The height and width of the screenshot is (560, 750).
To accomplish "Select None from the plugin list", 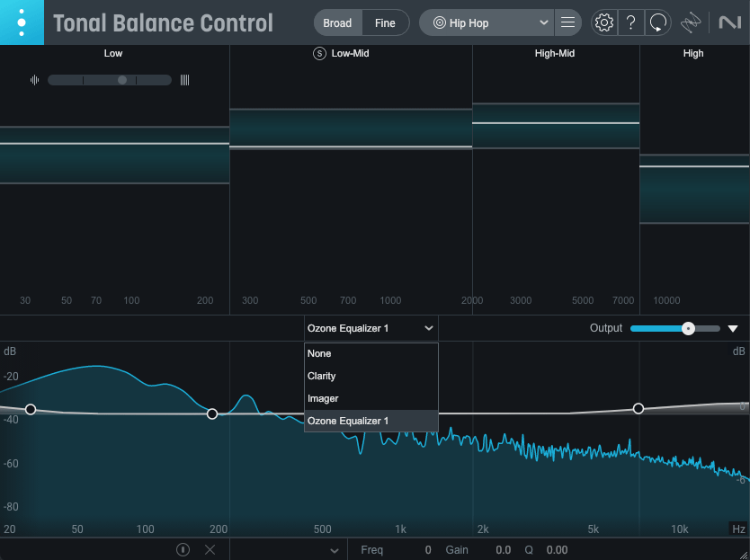I will point(371,353).
